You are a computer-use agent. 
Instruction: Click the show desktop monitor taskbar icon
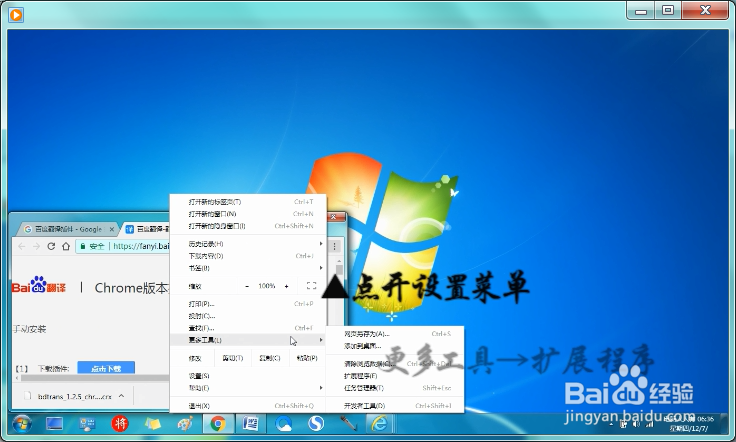tap(54, 424)
